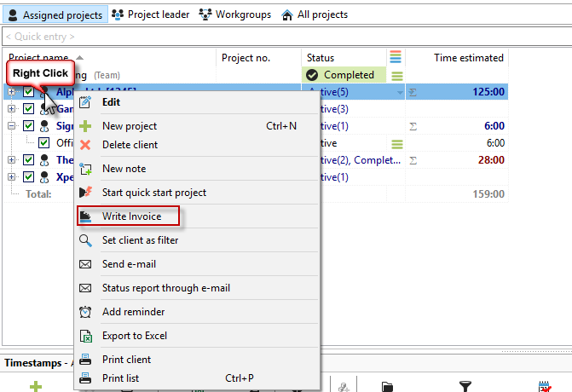Toggle the checkbox on the The client row
Viewport: 572px width, 392px height.
[29, 159]
